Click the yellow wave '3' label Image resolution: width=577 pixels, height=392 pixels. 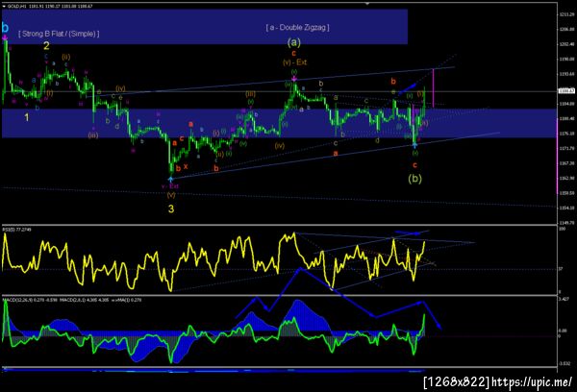point(171,208)
